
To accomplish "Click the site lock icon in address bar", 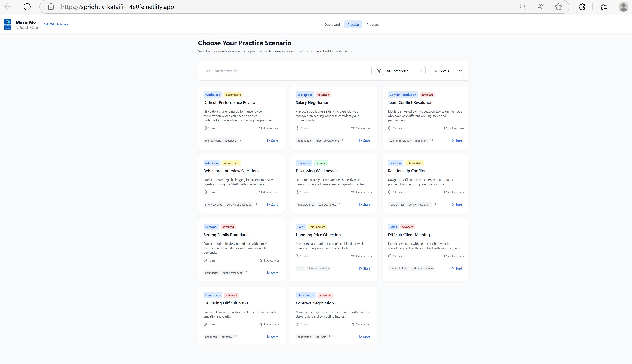I will click(51, 7).
